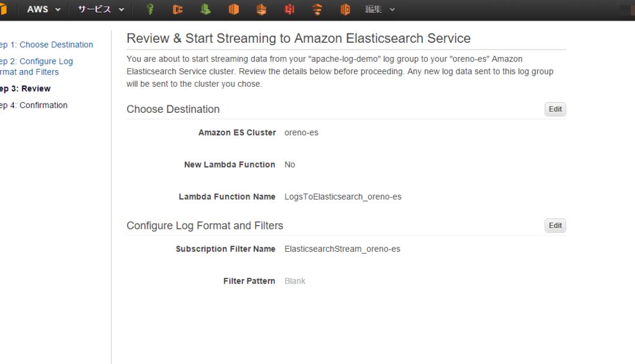Click the Lambda Function Name label
Image resolution: width=635 pixels, height=364 pixels.
(x=227, y=197)
